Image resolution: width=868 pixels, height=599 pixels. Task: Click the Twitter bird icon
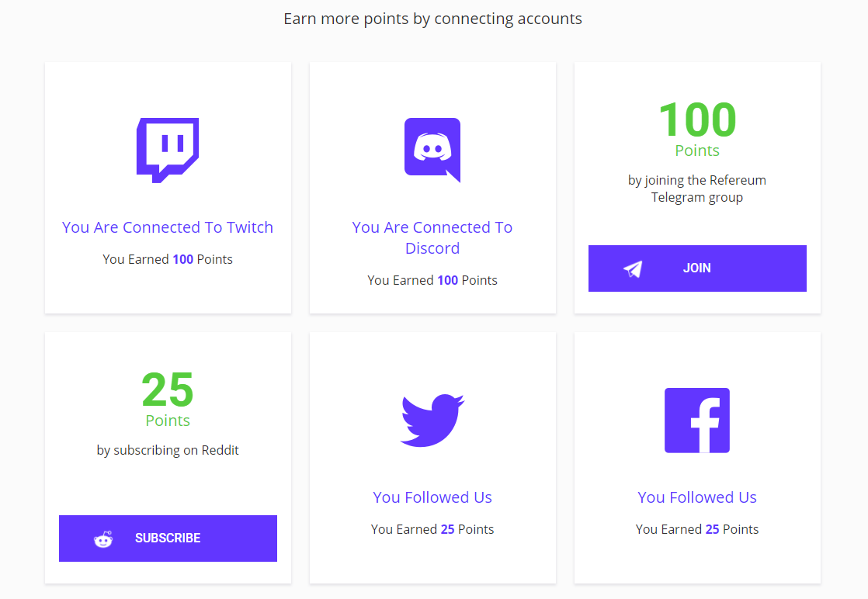pos(432,421)
